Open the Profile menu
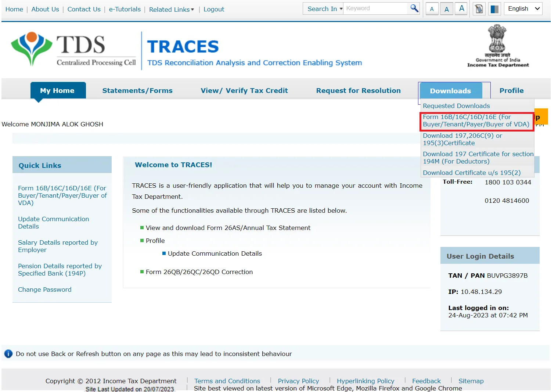This screenshot has height=392, width=551. (512, 90)
